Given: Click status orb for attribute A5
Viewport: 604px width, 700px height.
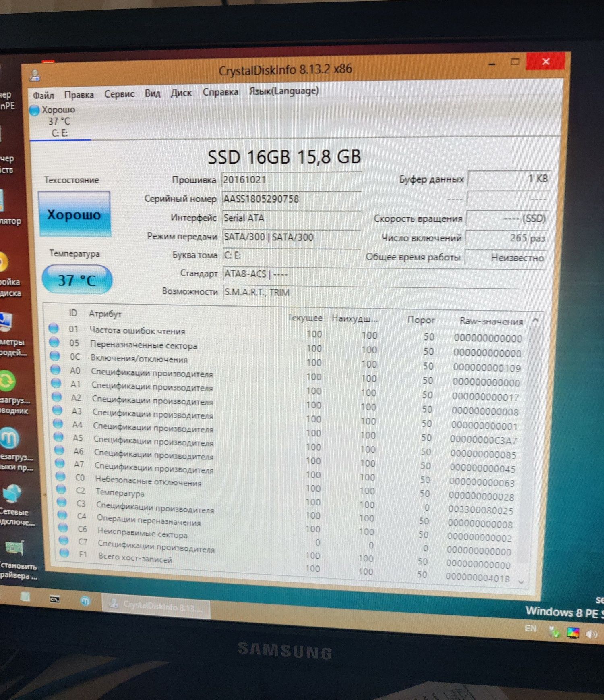Looking at the screenshot, I should [59, 437].
